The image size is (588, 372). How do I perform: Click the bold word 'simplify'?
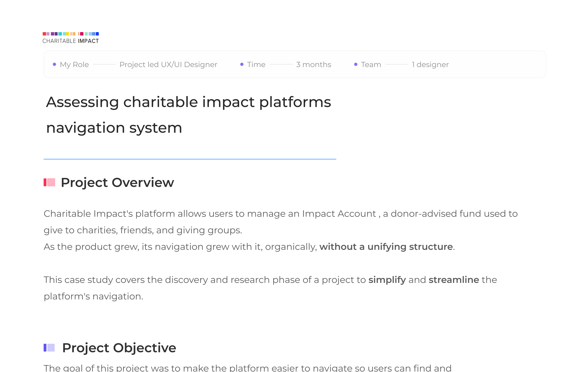387,280
